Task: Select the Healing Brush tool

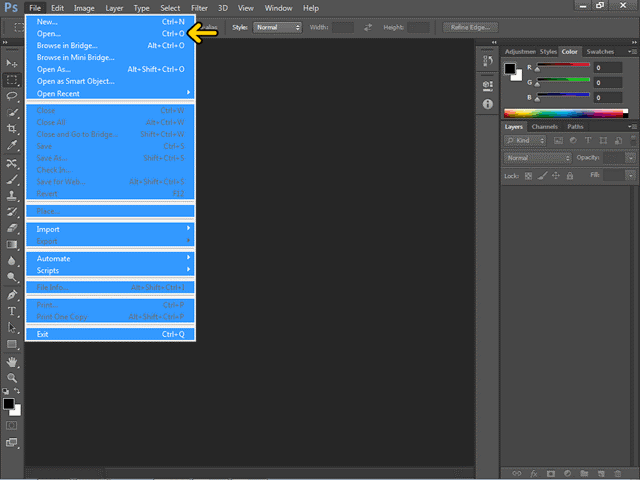Action: (x=12, y=163)
